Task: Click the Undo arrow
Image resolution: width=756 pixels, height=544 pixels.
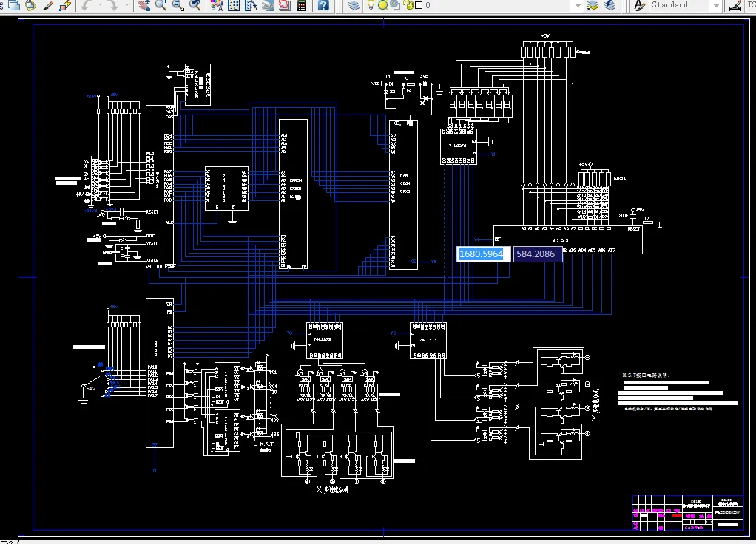Action: (87, 5)
